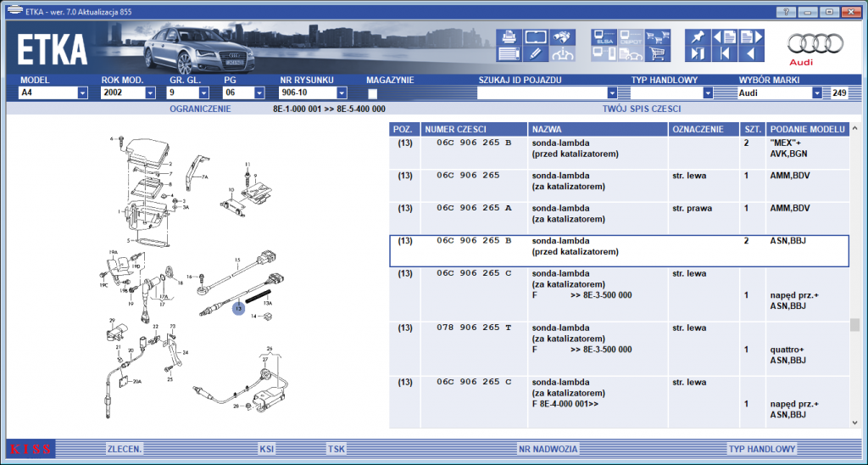
Task: Click the chassis range 8E-1-000 001 >> 8E-5-400 000
Action: [330, 109]
